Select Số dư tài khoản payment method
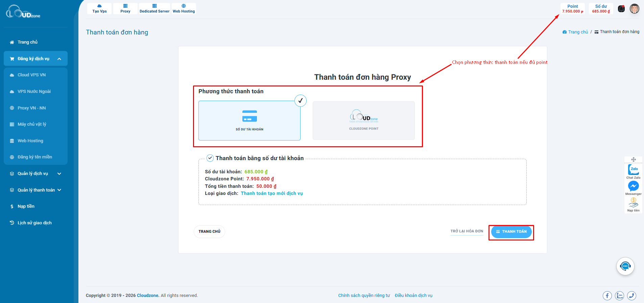 click(249, 121)
